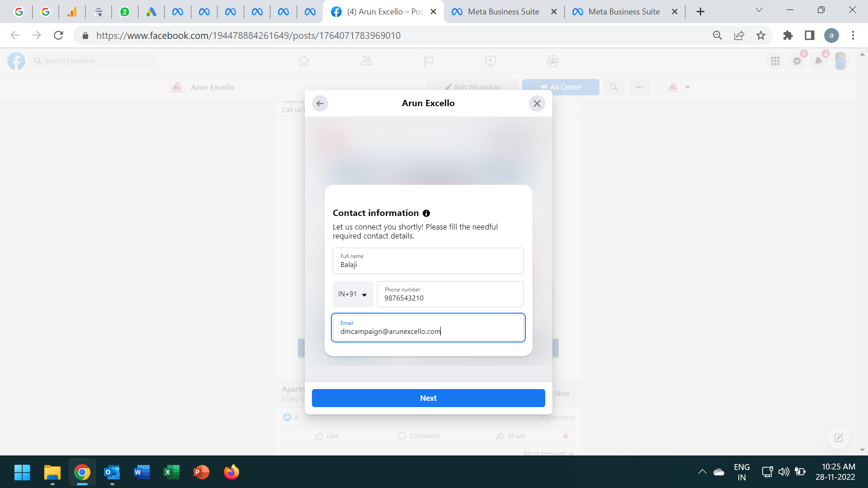
Task: Launch Firefox from the taskbar
Action: pyautogui.click(x=231, y=472)
